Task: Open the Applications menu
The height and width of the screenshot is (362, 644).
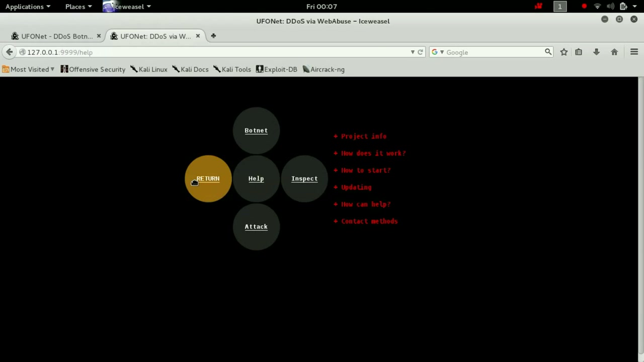Action: tap(28, 7)
